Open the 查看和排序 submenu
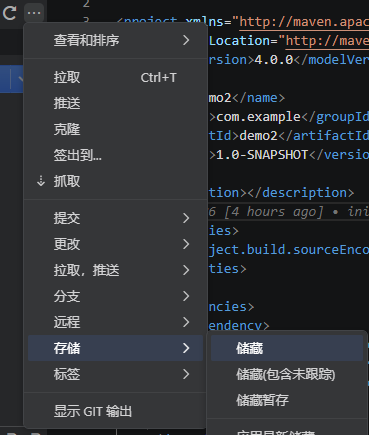Image resolution: width=369 pixels, height=435 pixels. [115, 40]
